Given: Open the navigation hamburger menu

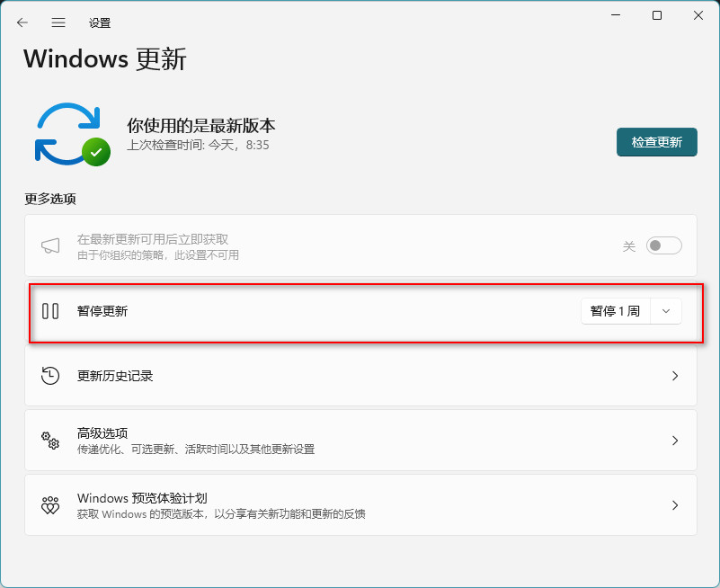Looking at the screenshot, I should click(x=58, y=22).
